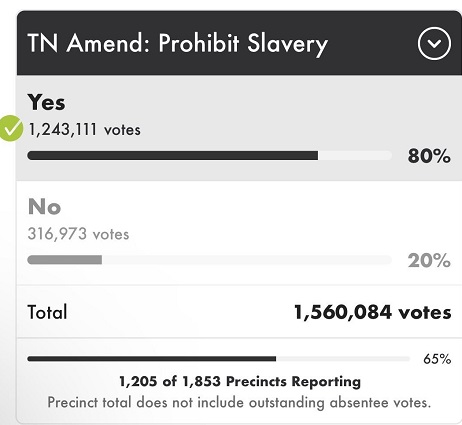The width and height of the screenshot is (462, 425).
Task: Click the No option label
Action: (x=44, y=207)
